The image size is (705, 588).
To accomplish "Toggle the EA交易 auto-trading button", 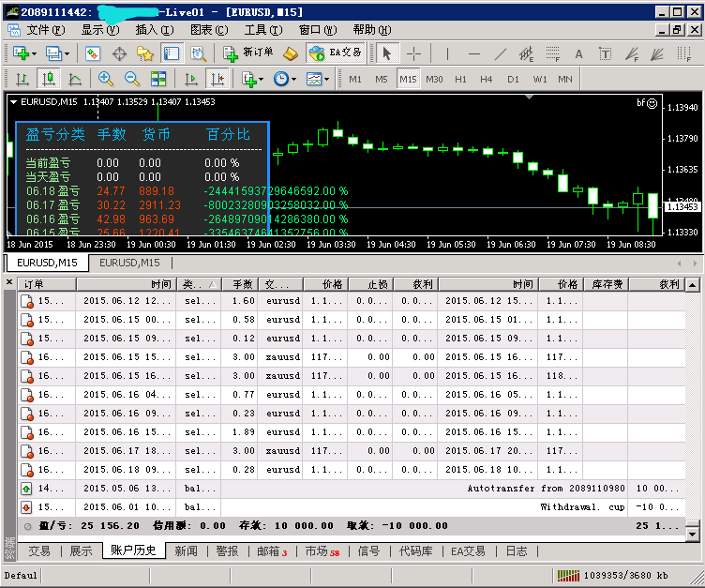I will [335, 53].
